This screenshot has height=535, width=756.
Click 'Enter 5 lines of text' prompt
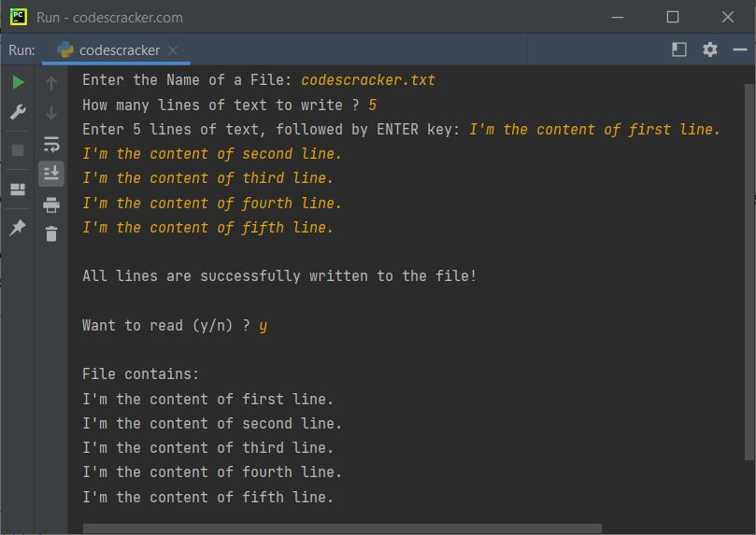pos(271,130)
